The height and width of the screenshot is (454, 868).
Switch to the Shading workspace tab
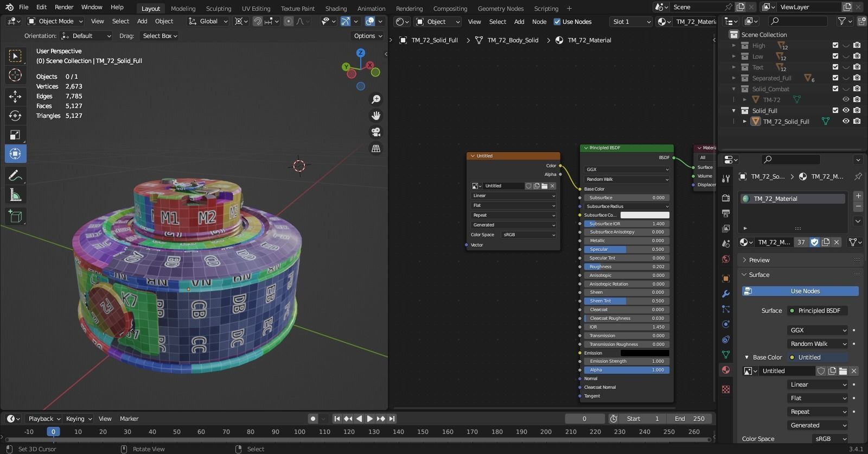click(x=336, y=8)
